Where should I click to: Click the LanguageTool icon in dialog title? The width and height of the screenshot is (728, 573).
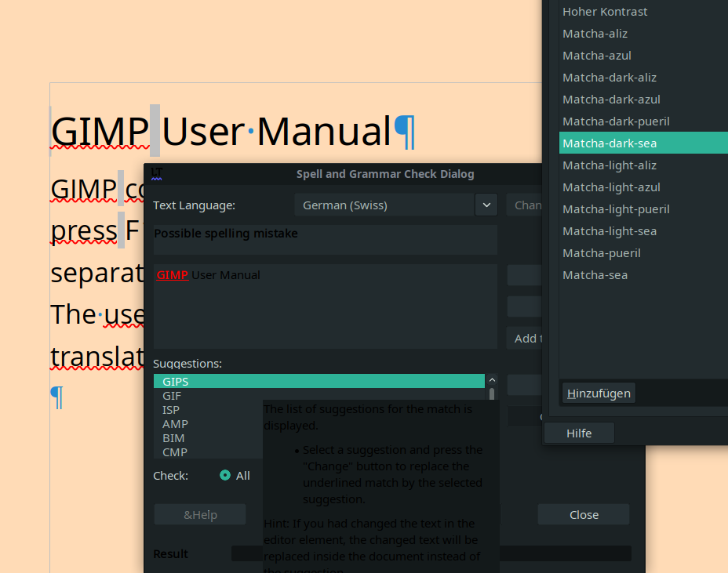pyautogui.click(x=157, y=173)
